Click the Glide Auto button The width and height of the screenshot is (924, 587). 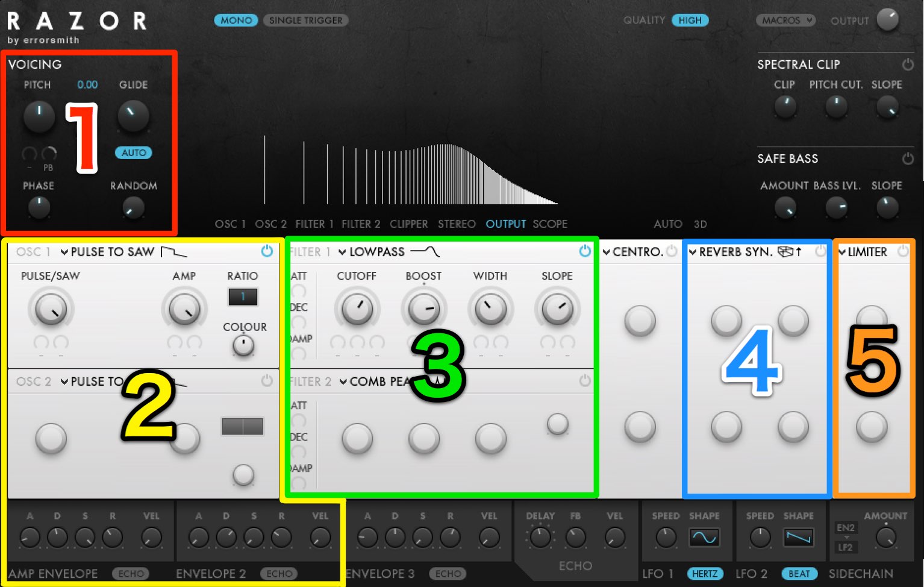(x=134, y=152)
